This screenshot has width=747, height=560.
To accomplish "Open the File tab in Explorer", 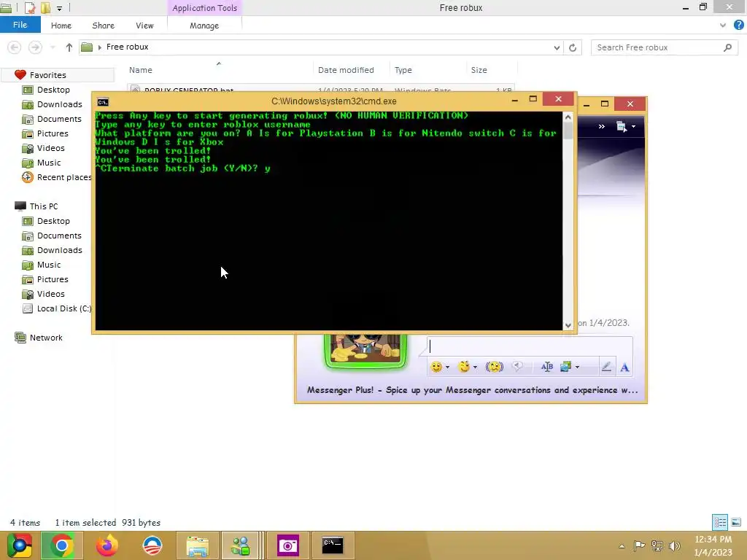I will [x=20, y=25].
